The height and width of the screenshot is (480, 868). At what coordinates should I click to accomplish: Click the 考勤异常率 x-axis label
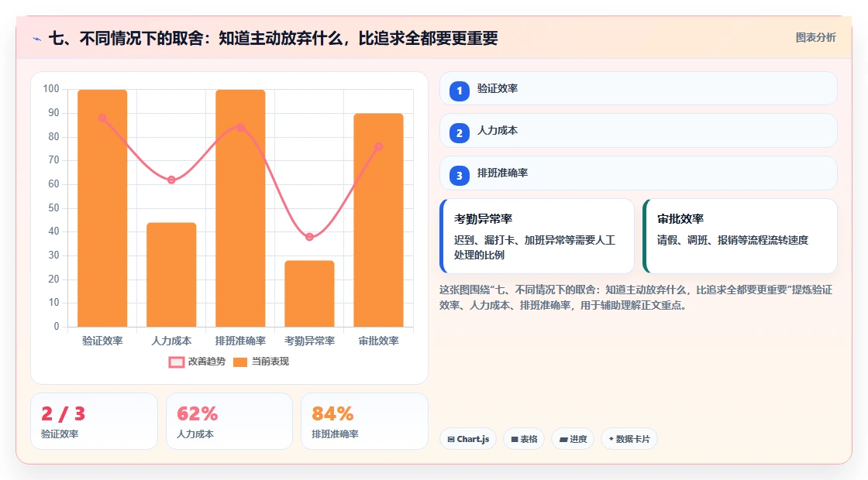(x=309, y=341)
